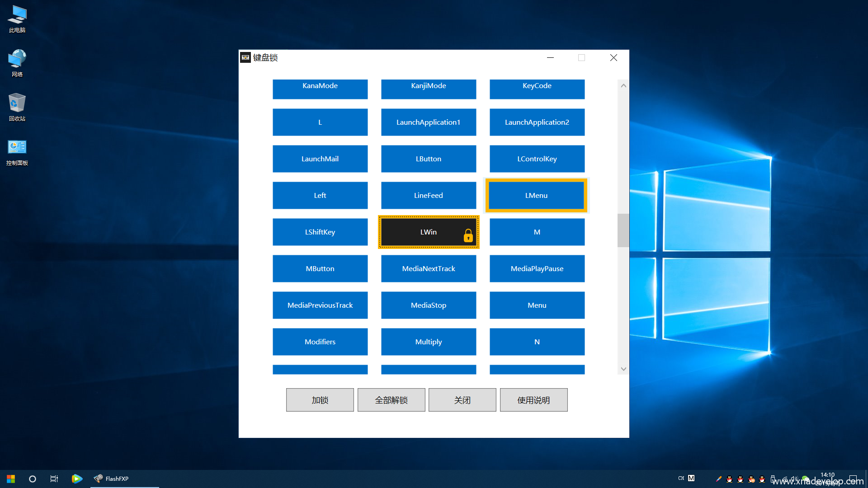Viewport: 868px width, 488px height.
Task: Click the 键盘锁 app icon in title bar
Action: [245, 57]
